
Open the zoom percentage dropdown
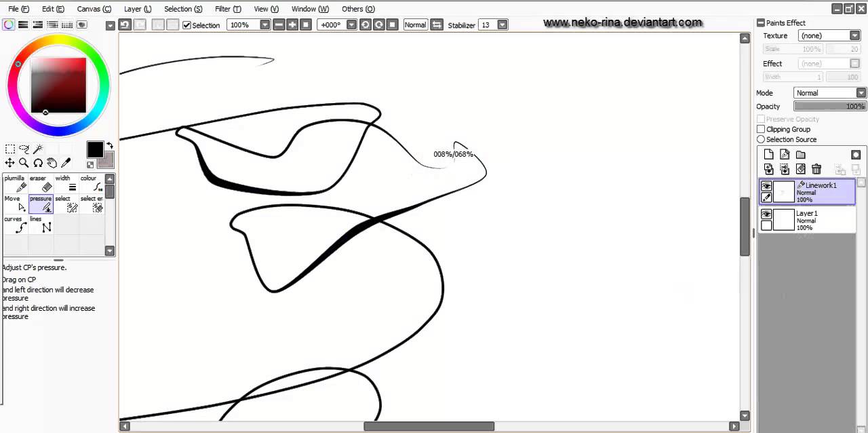coord(264,25)
